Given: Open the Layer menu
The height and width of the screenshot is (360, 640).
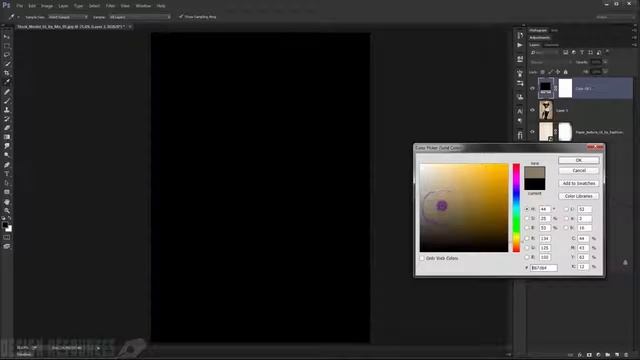Looking at the screenshot, I should [63, 6].
